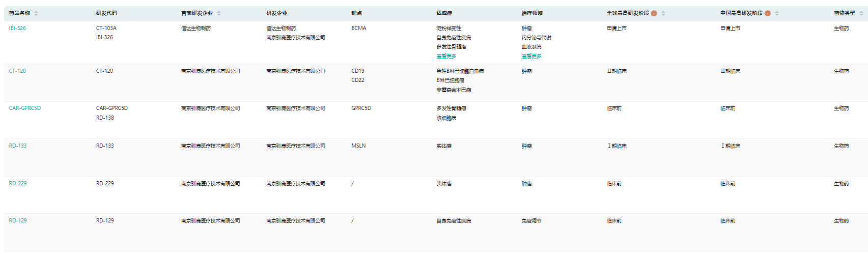Viewport: 868px width, 254px height.
Task: Sort the 中国最高研发阶段 column
Action: coord(777,13)
